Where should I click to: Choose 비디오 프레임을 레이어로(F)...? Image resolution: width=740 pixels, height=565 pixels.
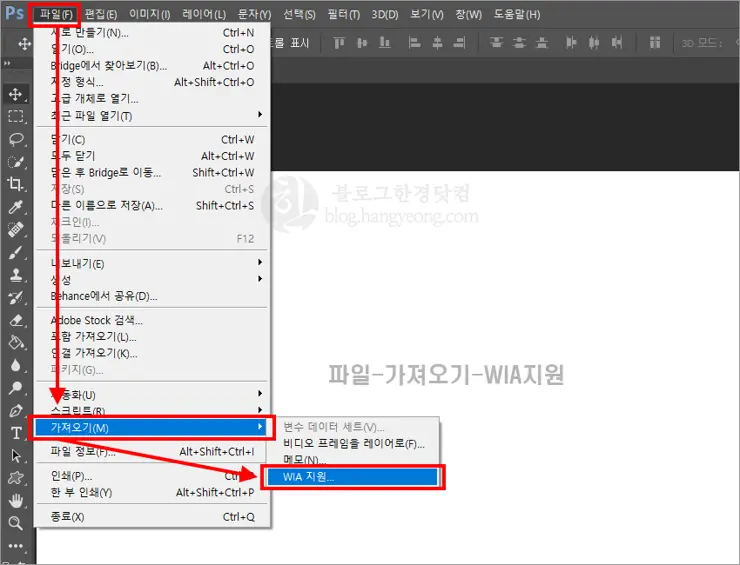[x=353, y=444]
